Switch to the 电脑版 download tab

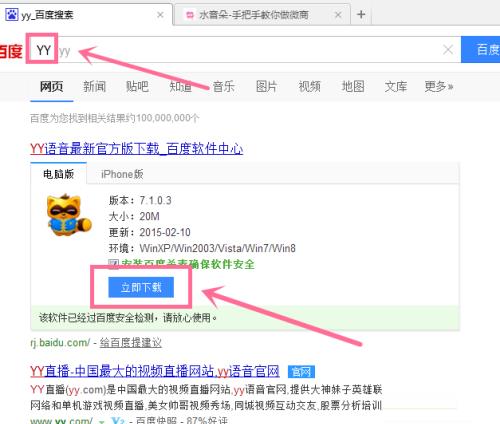click(59, 174)
